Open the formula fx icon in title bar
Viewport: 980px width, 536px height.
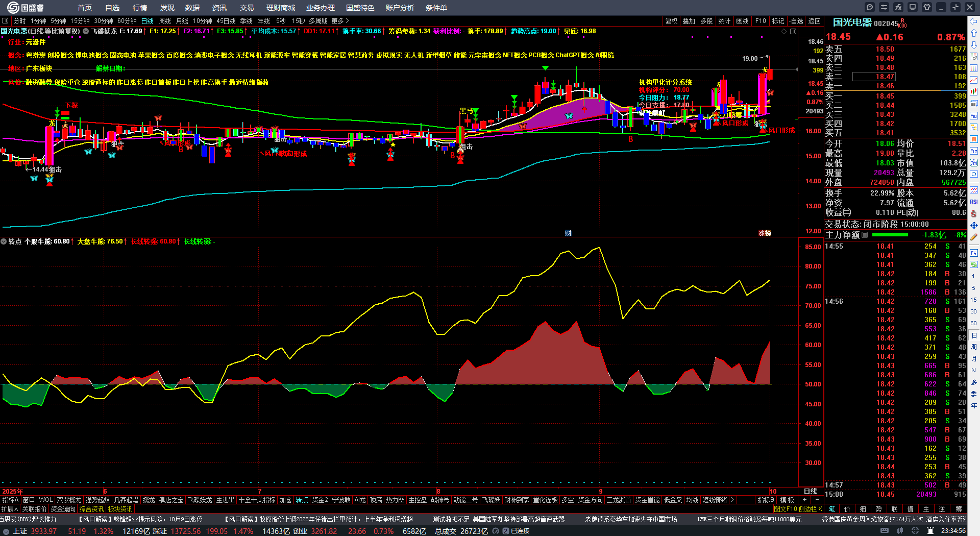point(898,7)
